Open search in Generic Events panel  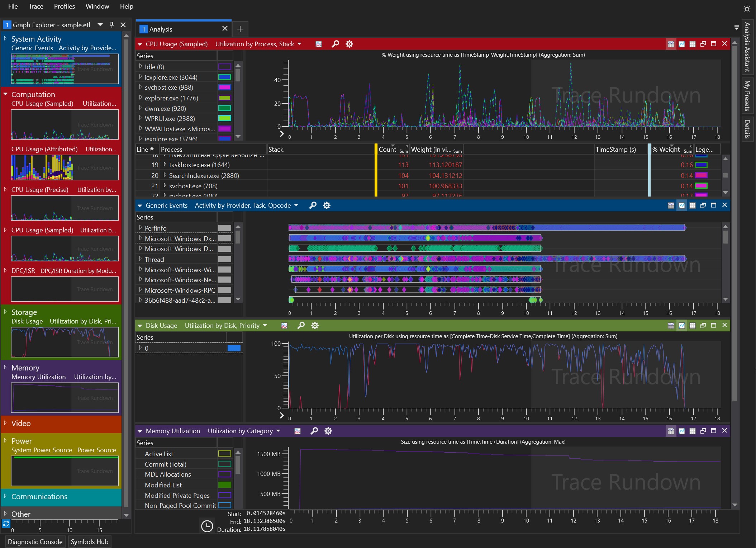point(313,205)
